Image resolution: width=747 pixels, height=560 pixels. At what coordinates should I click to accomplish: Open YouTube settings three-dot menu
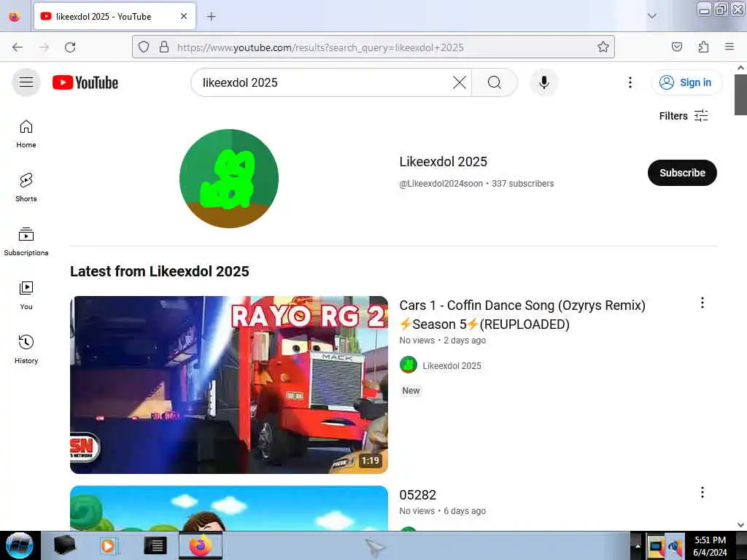[630, 82]
